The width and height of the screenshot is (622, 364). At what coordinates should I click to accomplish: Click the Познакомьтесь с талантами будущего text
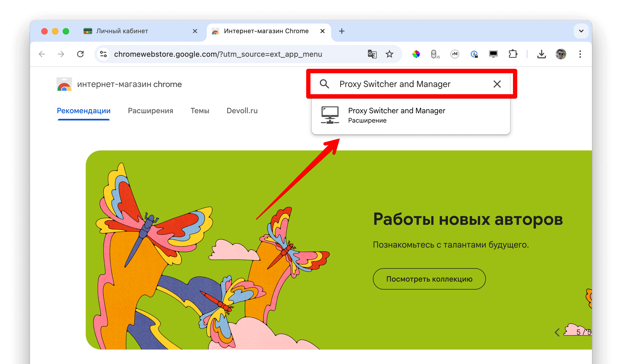tap(451, 245)
